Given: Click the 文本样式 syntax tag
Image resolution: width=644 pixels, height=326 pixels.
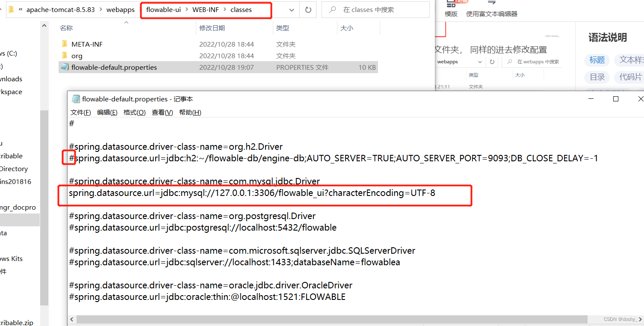Looking at the screenshot, I should tap(629, 60).
